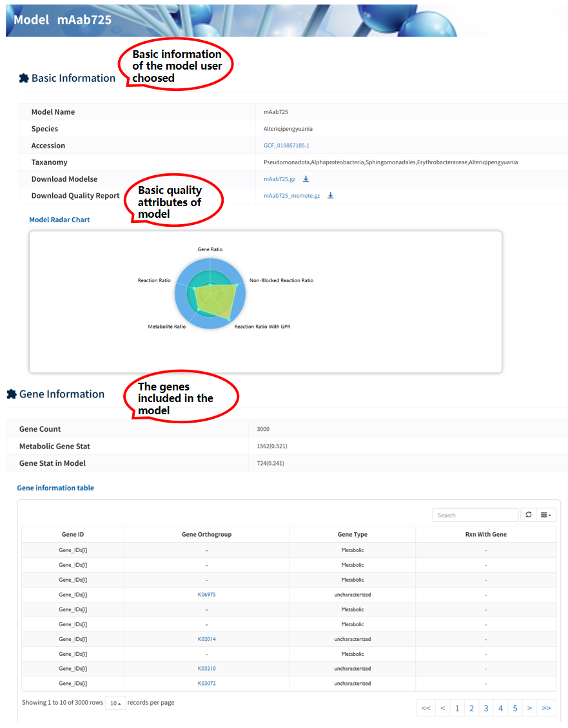The height and width of the screenshot is (728, 568).
Task: Open orthogroup link K06975
Action: pos(206,595)
